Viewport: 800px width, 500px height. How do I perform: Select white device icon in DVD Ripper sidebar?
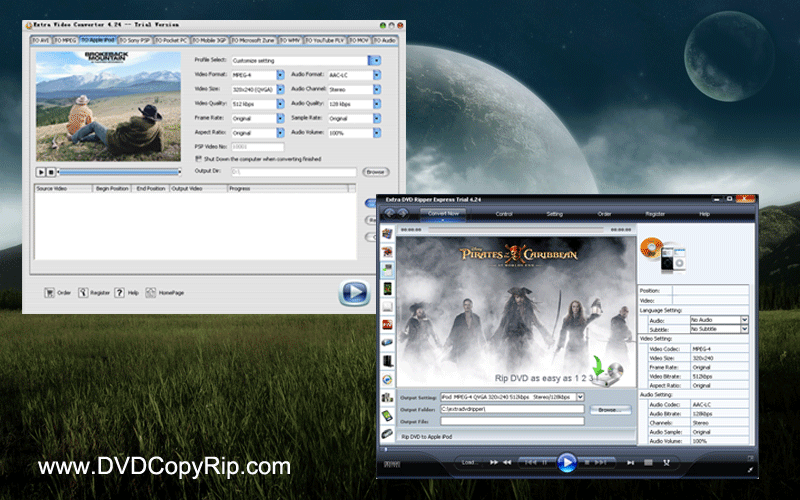387,307
